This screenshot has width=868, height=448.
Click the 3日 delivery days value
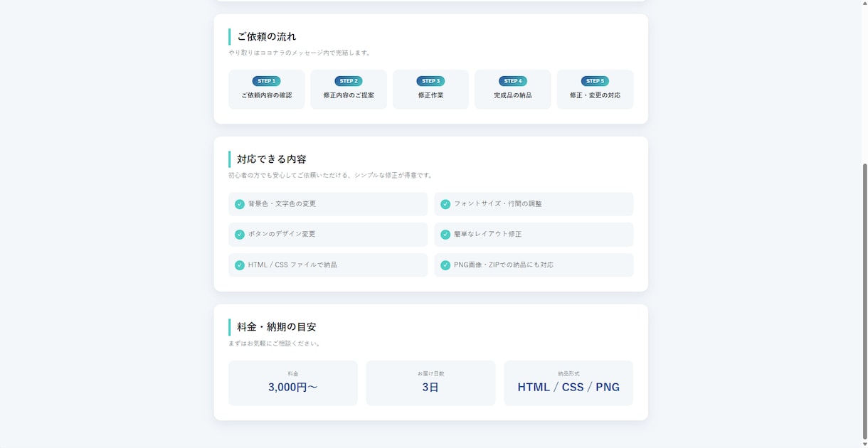point(430,388)
